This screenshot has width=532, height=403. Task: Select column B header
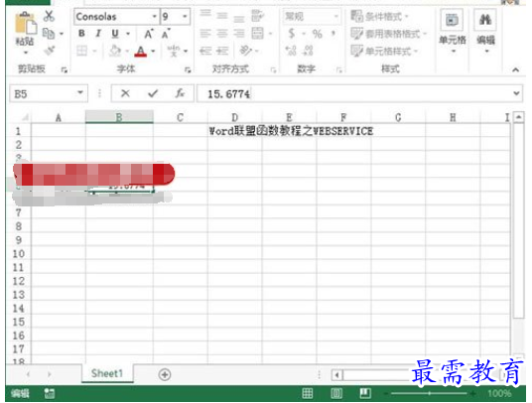119,117
